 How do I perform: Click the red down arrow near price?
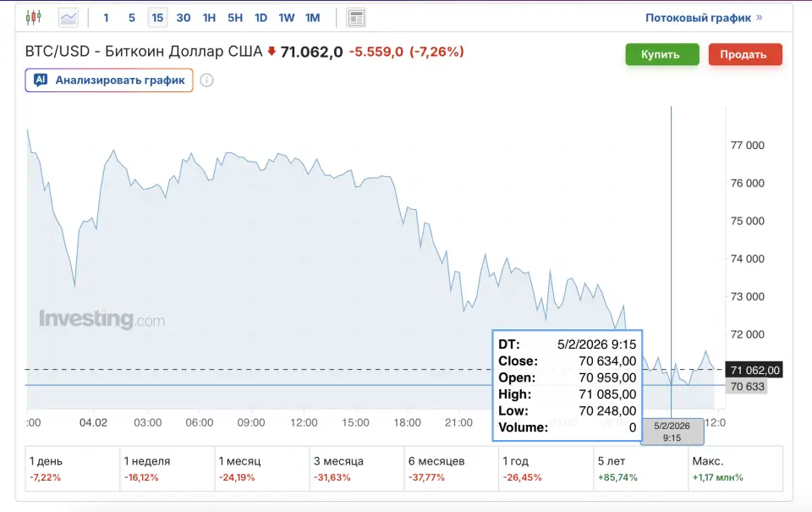(272, 52)
